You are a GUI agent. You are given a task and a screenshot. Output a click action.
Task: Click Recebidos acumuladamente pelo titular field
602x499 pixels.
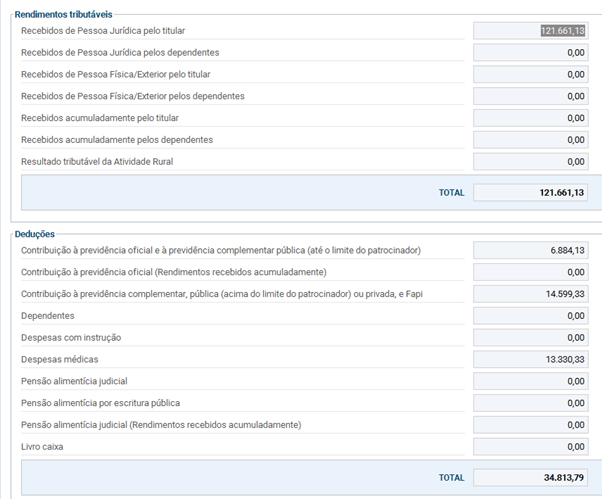point(530,118)
